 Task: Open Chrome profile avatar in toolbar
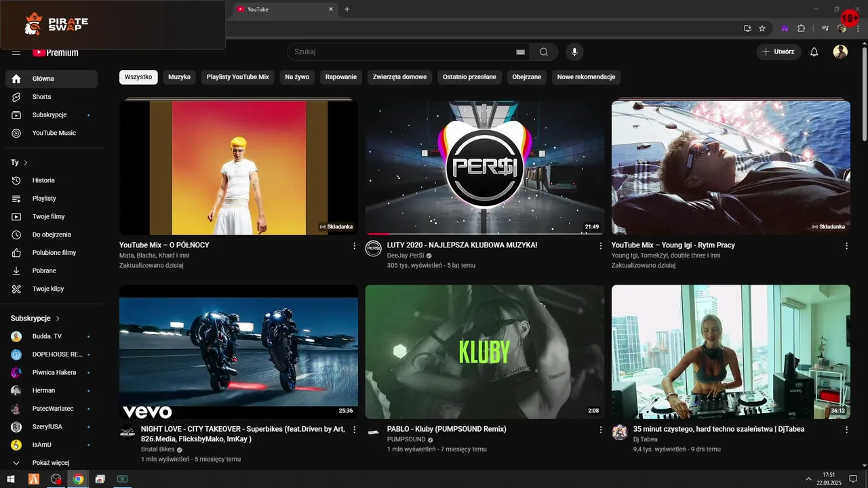[842, 28]
